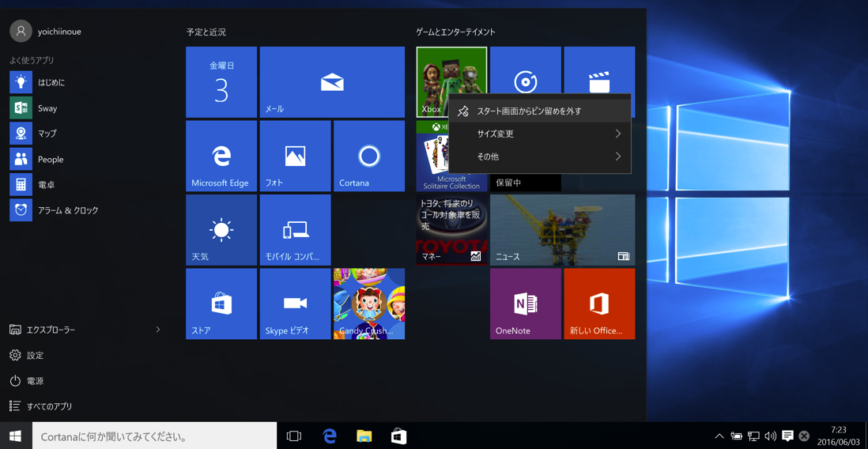Open the Groove music tile
Image resolution: width=868 pixels, height=449 pixels.
pos(526,70)
